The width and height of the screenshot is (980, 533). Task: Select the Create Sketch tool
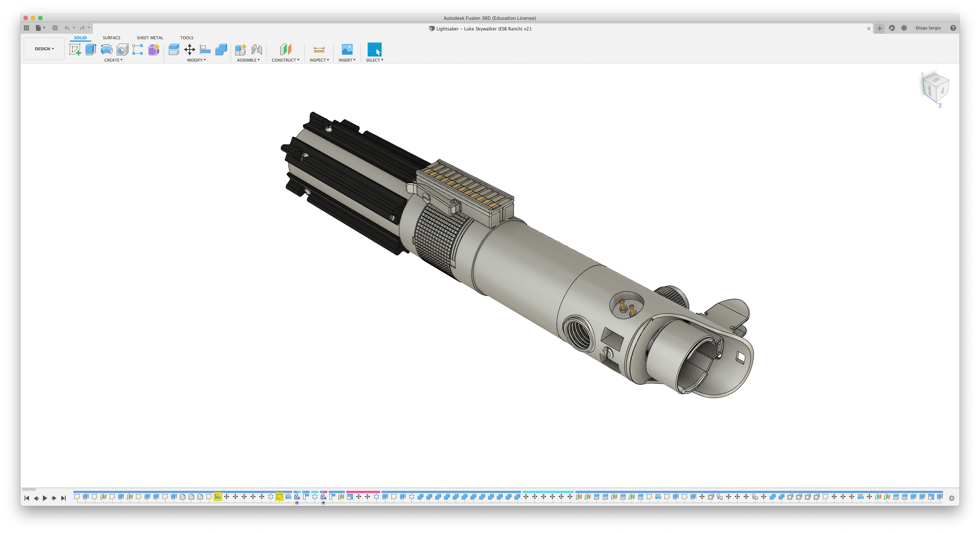tap(75, 50)
